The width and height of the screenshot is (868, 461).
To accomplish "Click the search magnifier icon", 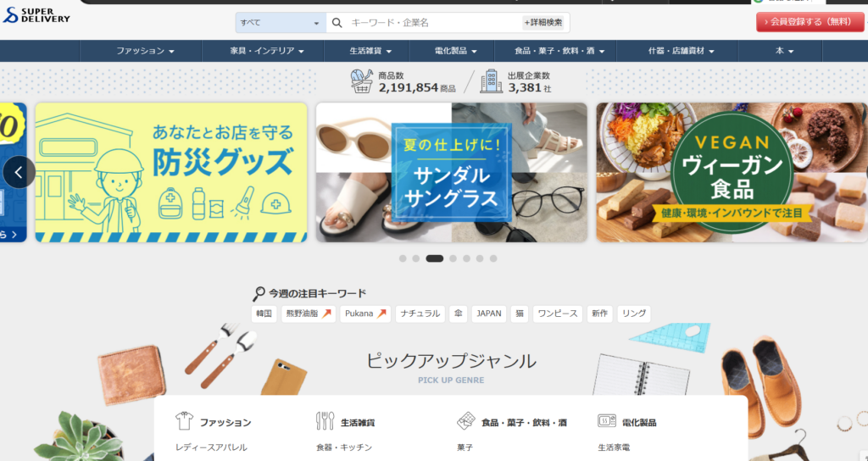I will [x=337, y=23].
